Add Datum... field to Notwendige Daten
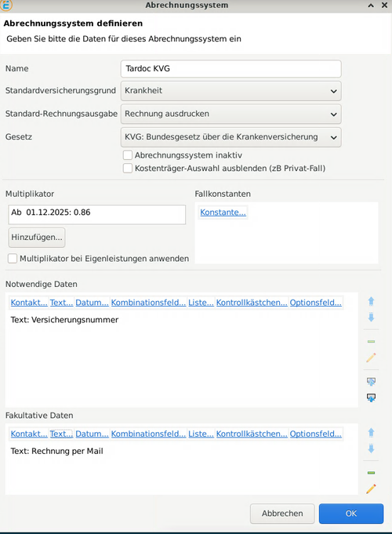Screen dimensions: 392x534 pos(92,303)
